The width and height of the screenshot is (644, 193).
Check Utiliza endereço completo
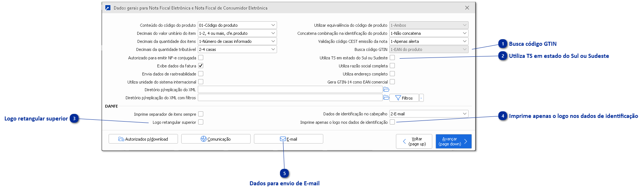click(x=392, y=74)
